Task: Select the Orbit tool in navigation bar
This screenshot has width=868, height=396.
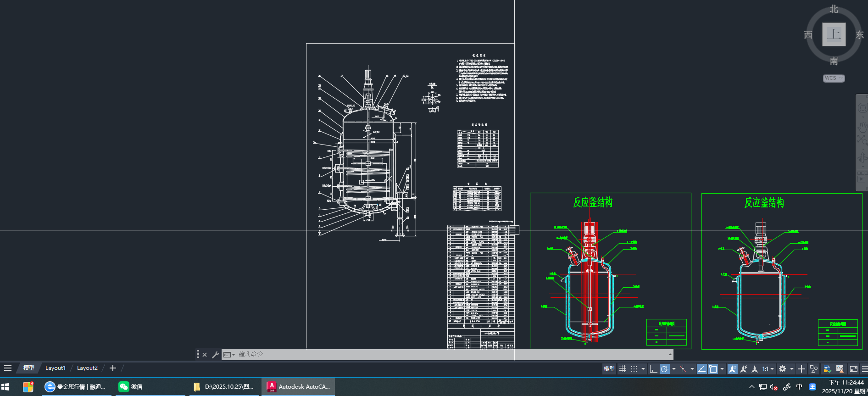Action: tap(862, 158)
